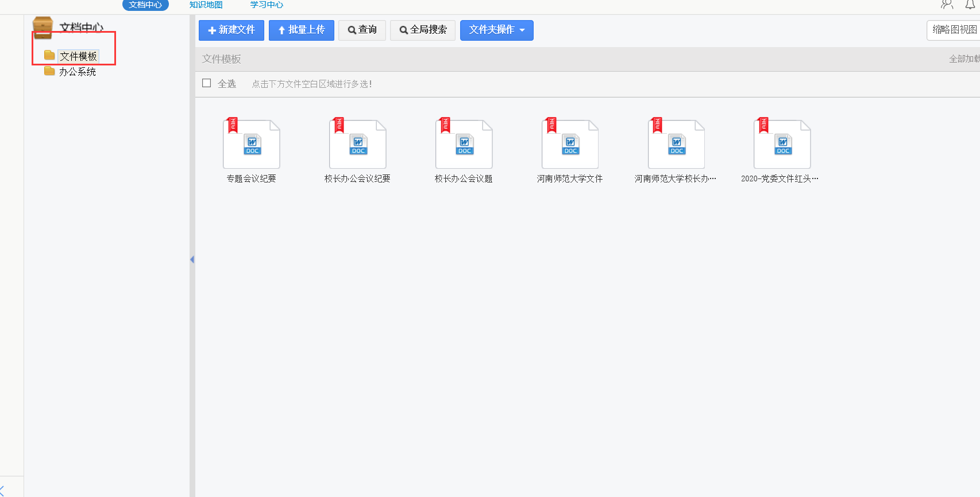Open the 河南师范大学校长办 document icon
Image resolution: width=980 pixels, height=497 pixels.
(676, 144)
